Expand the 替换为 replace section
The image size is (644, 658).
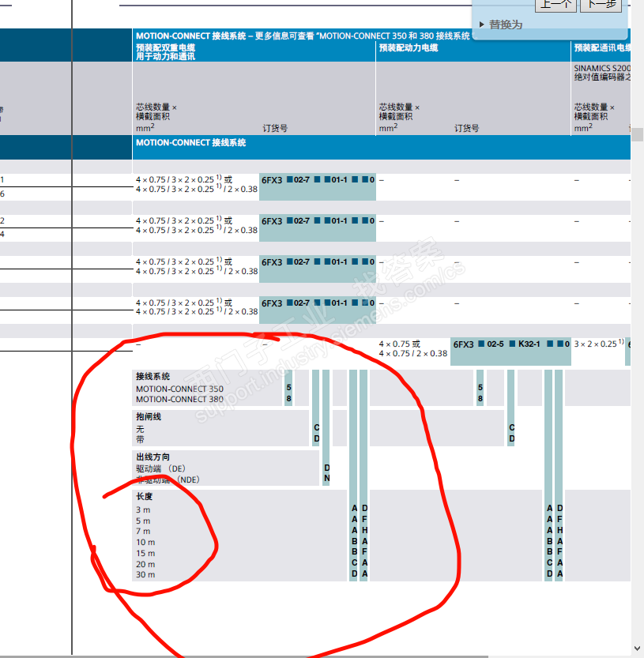[x=501, y=24]
